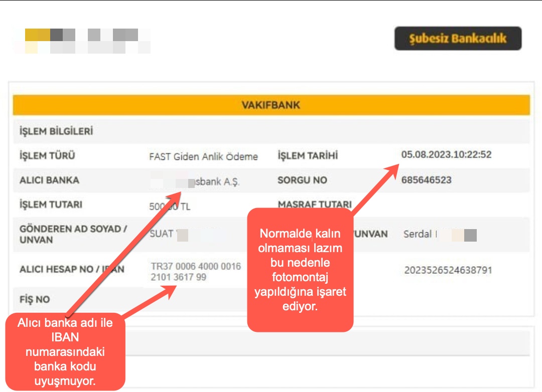This screenshot has width=542, height=392.
Task: Select the İŞLEM BİLGİLERİ section heading
Action: pos(56,131)
